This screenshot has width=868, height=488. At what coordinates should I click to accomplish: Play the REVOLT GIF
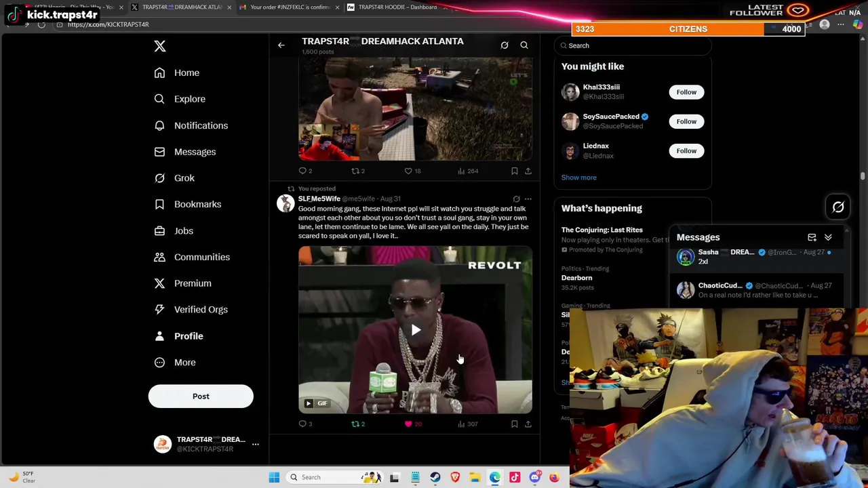click(416, 330)
